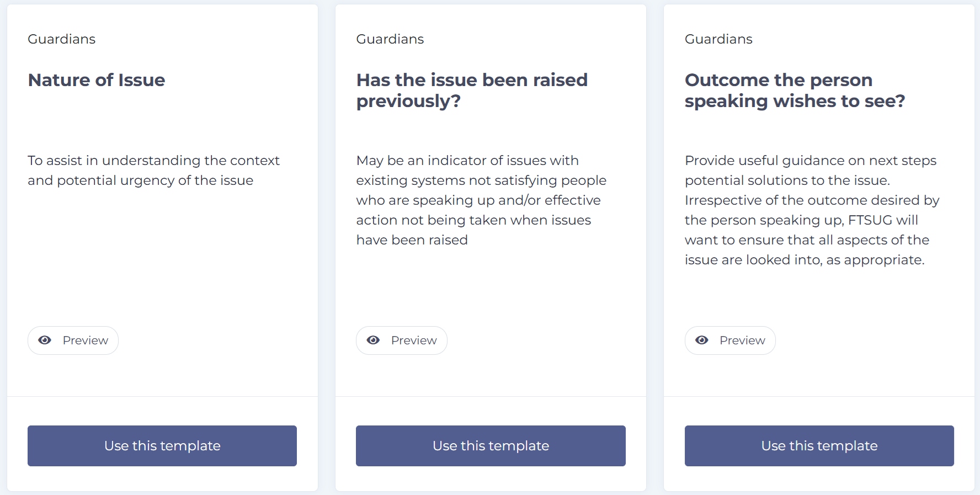The image size is (980, 495).
Task: Use the 'Has the issue been raised previously?' template
Action: [491, 446]
